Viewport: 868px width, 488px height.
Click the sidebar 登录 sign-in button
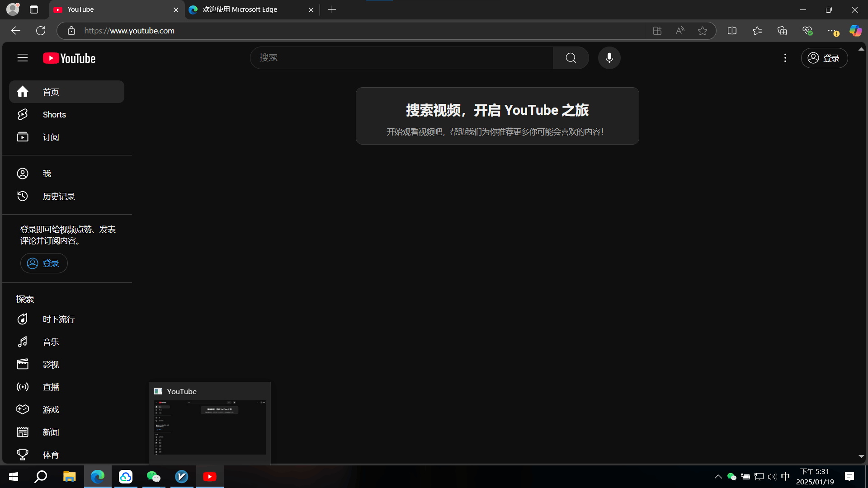pyautogui.click(x=44, y=263)
